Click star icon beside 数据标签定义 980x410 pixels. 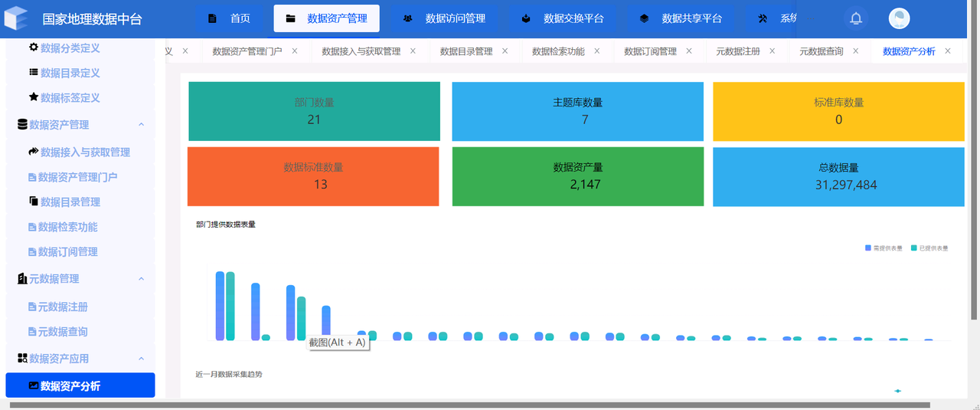(33, 97)
